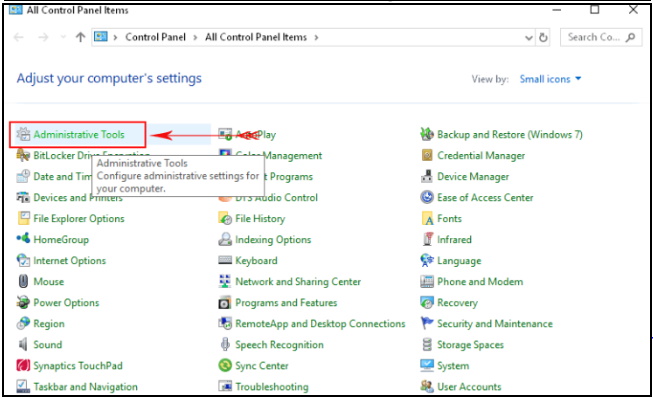
Task: Click the Taskbar and Navigation icon
Action: 23,386
